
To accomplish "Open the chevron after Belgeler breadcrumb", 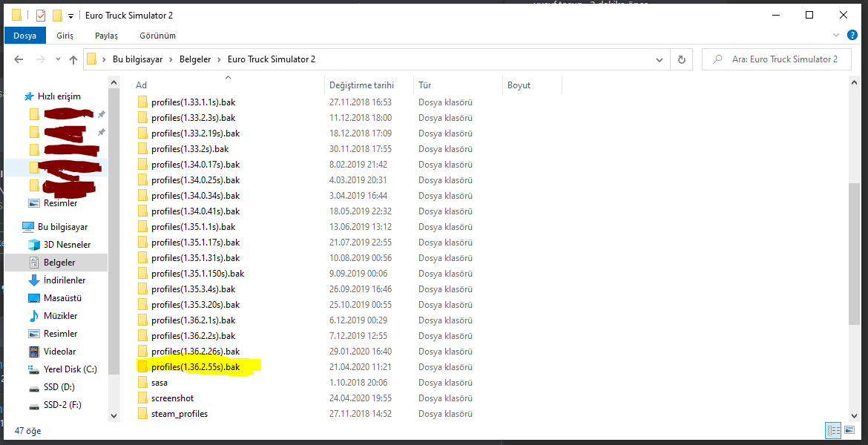I will point(219,59).
